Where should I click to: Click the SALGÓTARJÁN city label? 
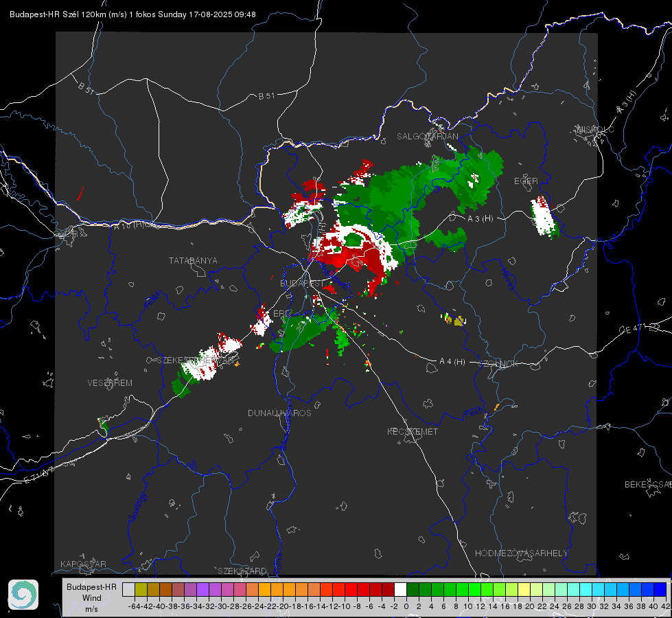click(427, 137)
